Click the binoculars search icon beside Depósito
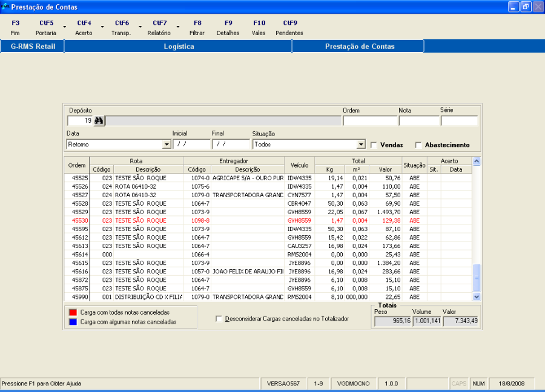This screenshot has height=392, width=545. coord(99,121)
